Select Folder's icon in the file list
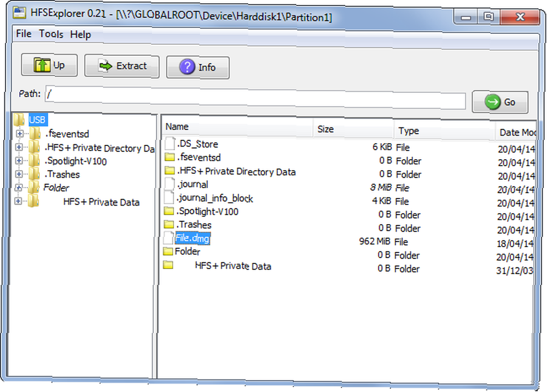Image resolution: width=547 pixels, height=392 pixels. pos(168,251)
